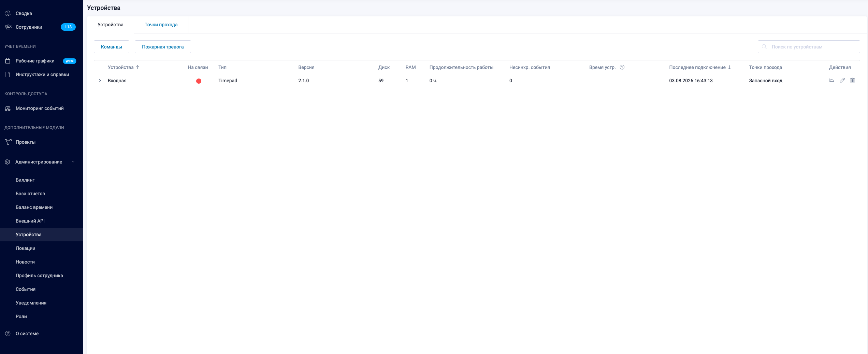Screen dimensions: 868x354
Task: Click the 0 ч. uptime cell
Action: click(433, 81)
